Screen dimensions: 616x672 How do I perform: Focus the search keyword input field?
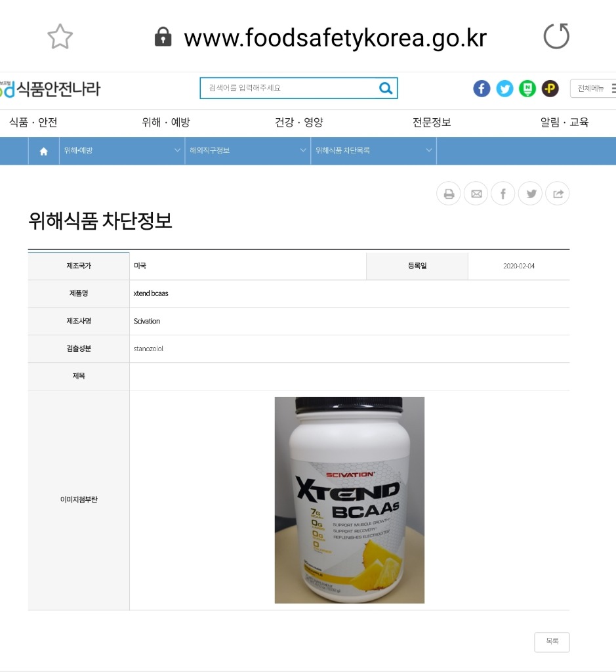(x=289, y=89)
